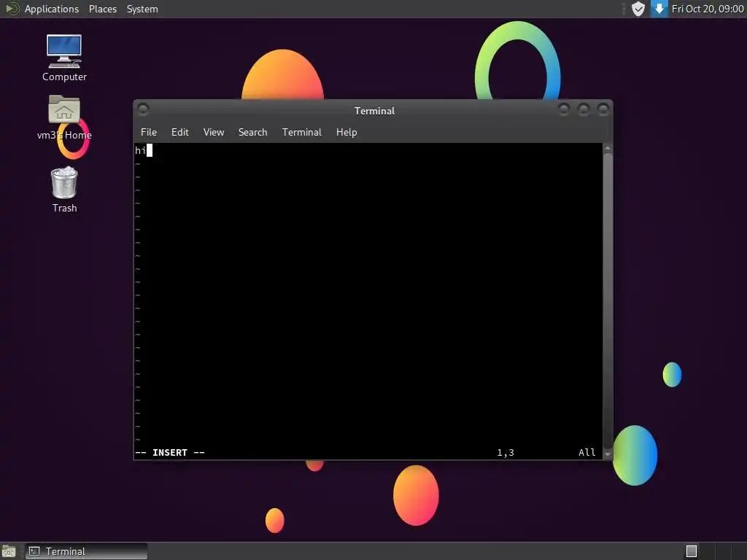747x560 pixels.
Task: Click the Terminal taskbar button
Action: point(86,551)
